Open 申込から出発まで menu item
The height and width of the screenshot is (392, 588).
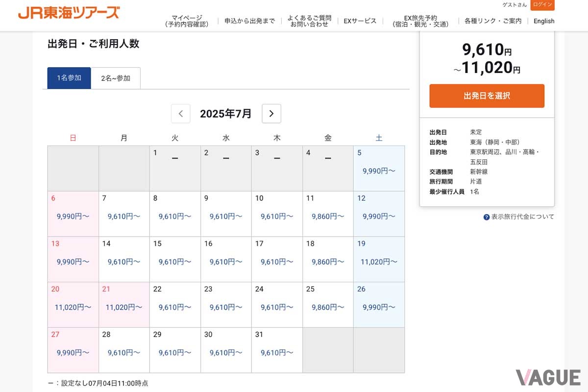[250, 21]
